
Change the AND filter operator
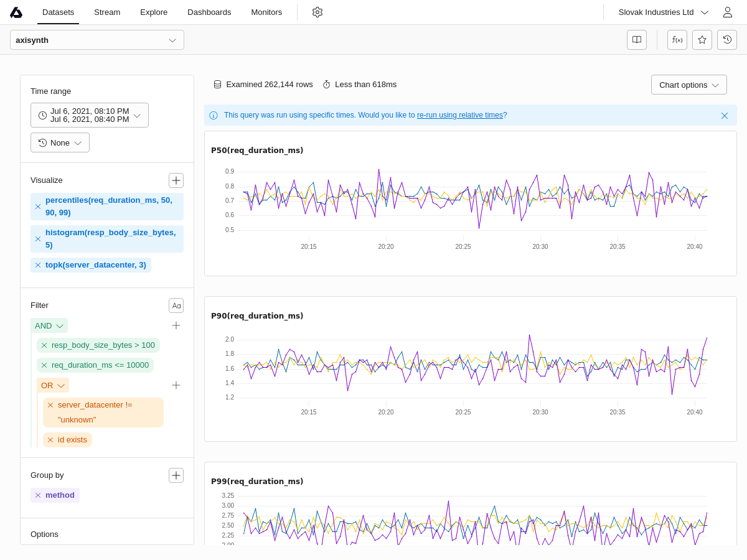tap(49, 325)
